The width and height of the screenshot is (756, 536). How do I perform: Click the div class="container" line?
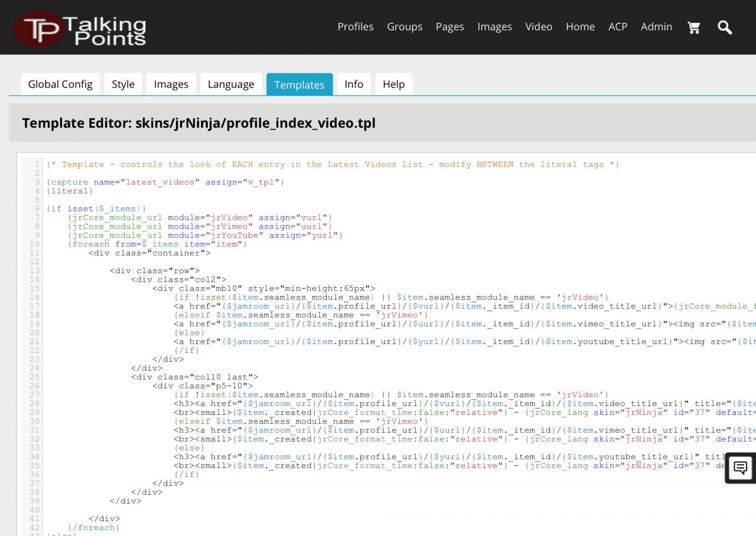click(149, 253)
